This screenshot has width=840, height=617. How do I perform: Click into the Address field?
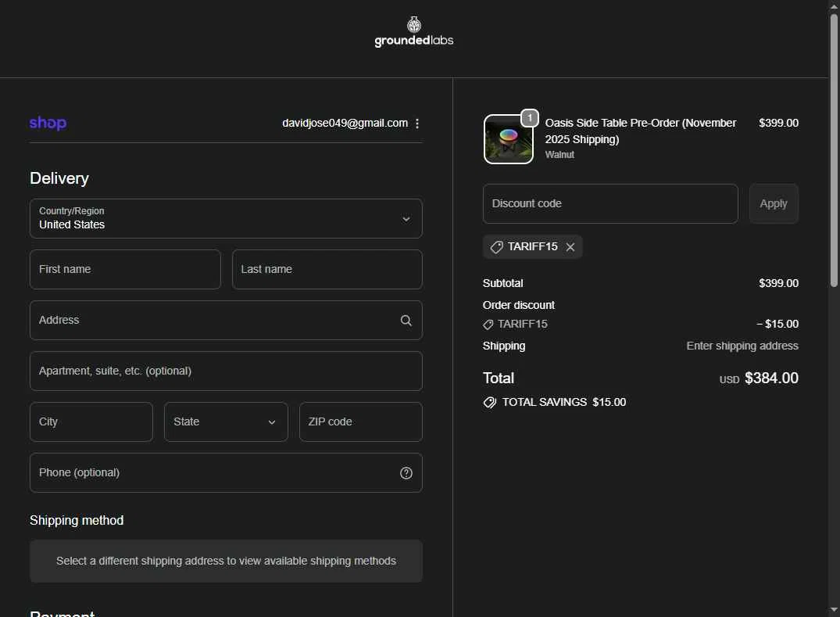[x=226, y=320]
